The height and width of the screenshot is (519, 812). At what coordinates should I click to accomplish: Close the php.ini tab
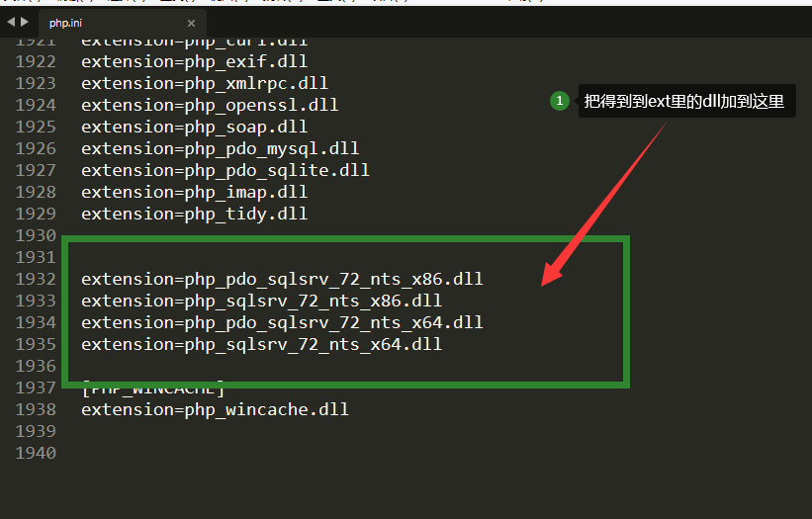pyautogui.click(x=191, y=24)
